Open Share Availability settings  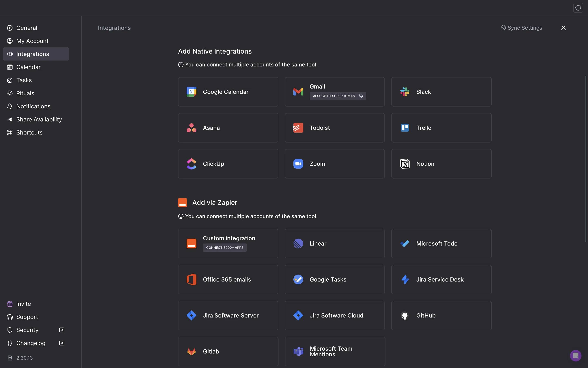click(x=36, y=120)
